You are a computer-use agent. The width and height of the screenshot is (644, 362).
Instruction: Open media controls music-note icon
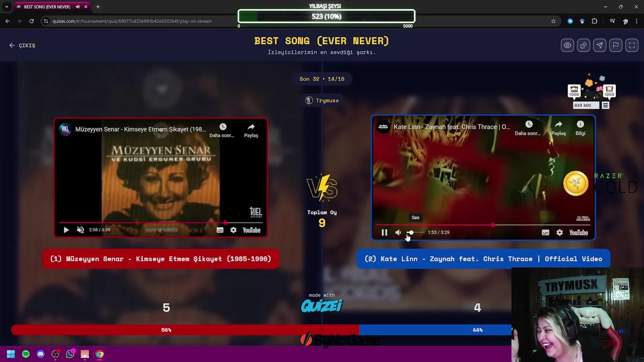pos(612,21)
